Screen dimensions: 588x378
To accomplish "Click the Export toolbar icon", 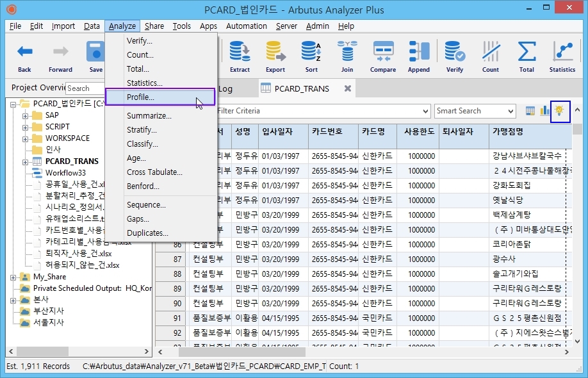I will coord(275,51).
